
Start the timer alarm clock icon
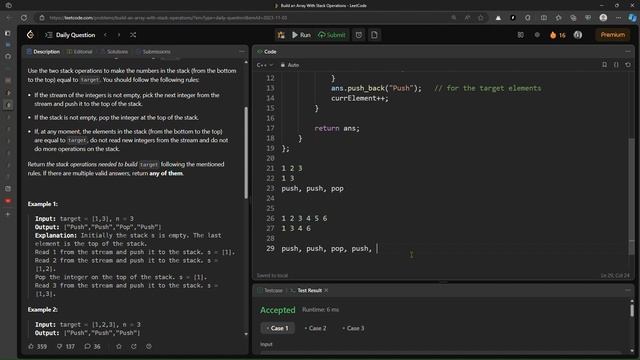coord(358,35)
